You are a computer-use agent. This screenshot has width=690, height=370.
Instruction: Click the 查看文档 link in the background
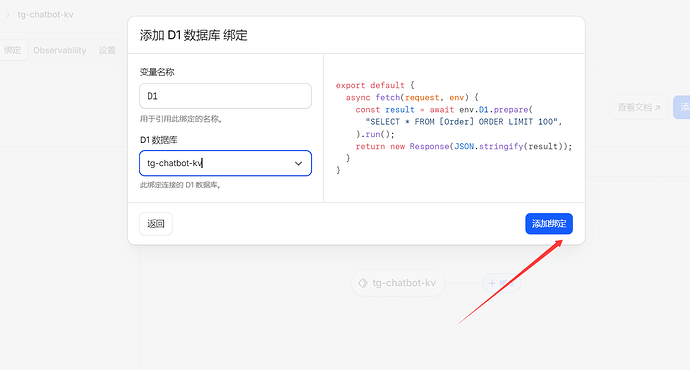pyautogui.click(x=639, y=107)
